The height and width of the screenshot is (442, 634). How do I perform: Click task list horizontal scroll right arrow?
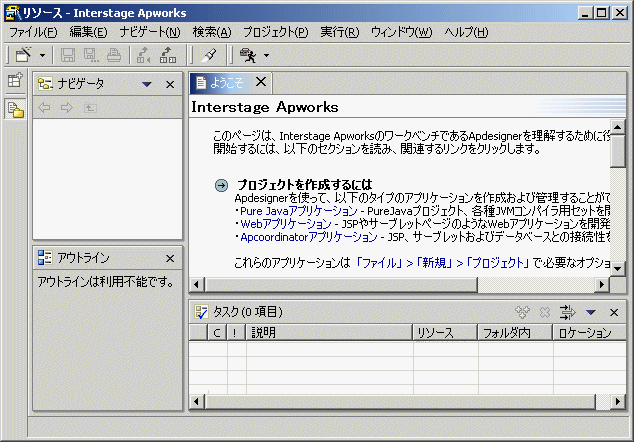pos(618,402)
